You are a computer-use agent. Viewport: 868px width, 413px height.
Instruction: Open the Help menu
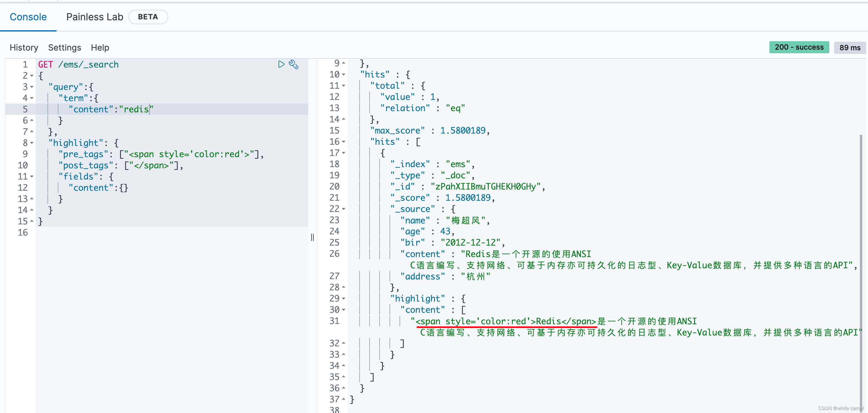pyautogui.click(x=100, y=48)
